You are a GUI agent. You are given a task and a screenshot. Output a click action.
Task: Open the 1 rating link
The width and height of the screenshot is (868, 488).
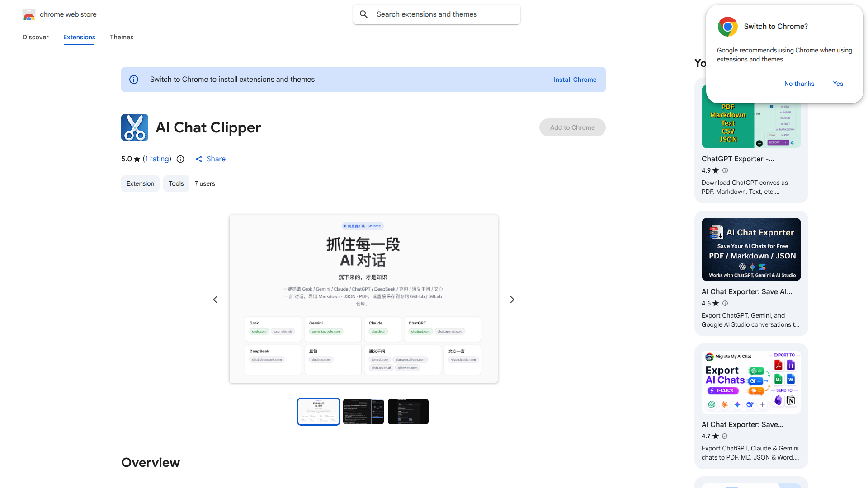158,159
